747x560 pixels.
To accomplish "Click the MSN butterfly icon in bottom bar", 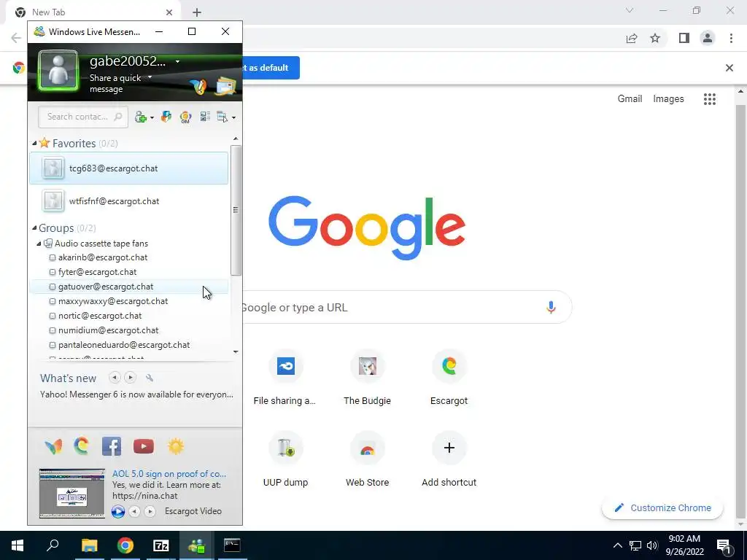I will (53, 446).
